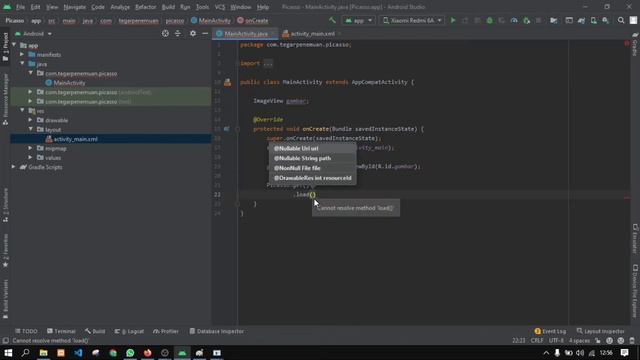Hide the Project panel with the minus icon
The width and height of the screenshot is (640, 360).
point(205,33)
